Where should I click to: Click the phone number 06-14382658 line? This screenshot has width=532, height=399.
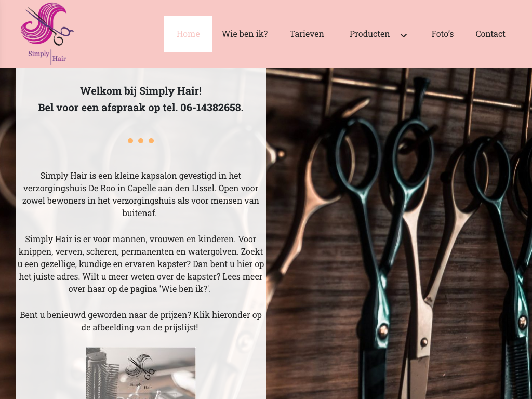click(x=141, y=108)
